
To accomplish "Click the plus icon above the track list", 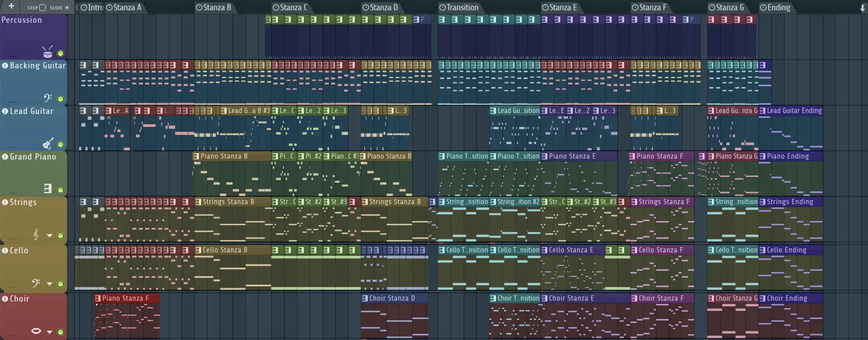I will pos(11,6).
